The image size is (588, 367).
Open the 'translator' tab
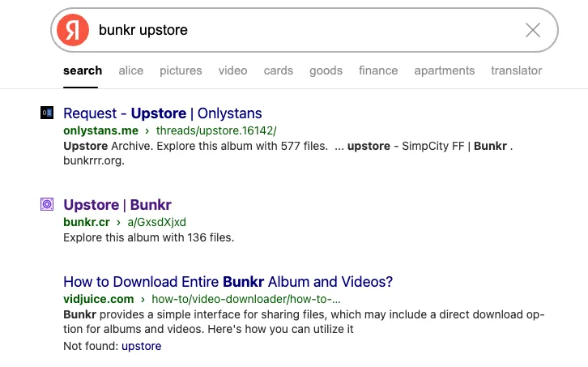coord(517,70)
